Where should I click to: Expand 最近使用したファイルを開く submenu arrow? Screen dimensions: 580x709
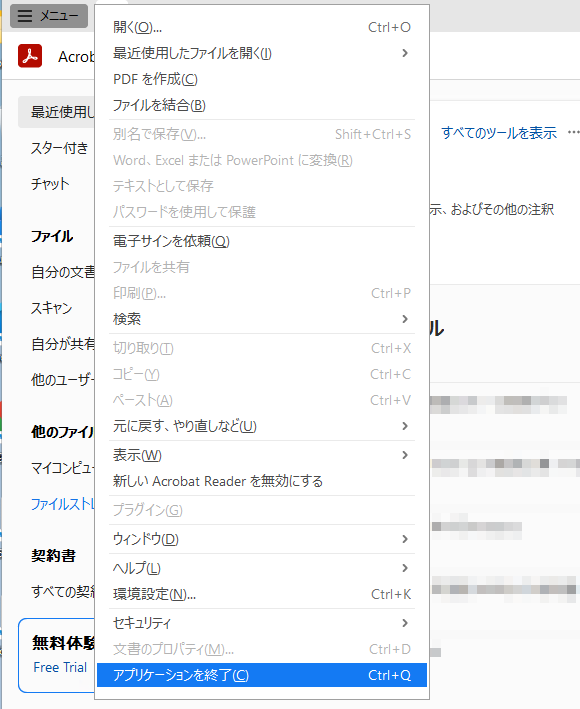coord(405,53)
